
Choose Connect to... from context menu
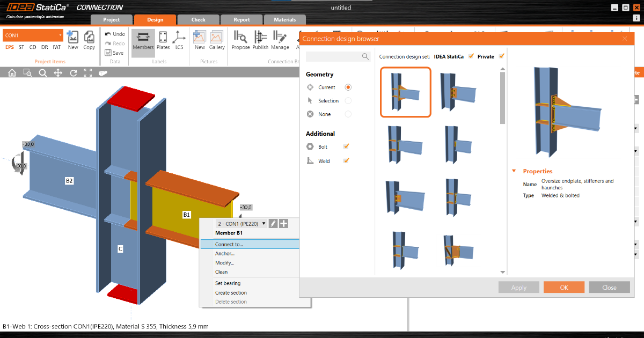[229, 244]
